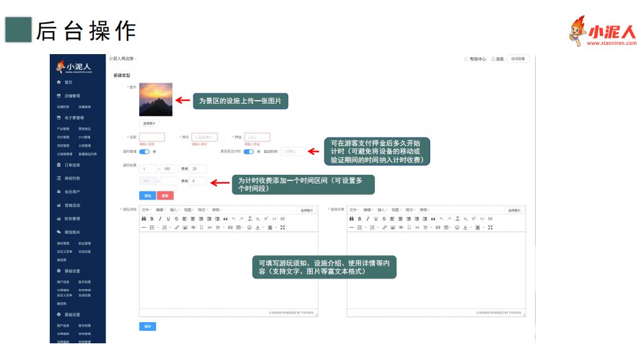This screenshot has height=357, width=644.
Task: Click 选择图片 below the sunset thumbnail
Action: click(x=149, y=123)
